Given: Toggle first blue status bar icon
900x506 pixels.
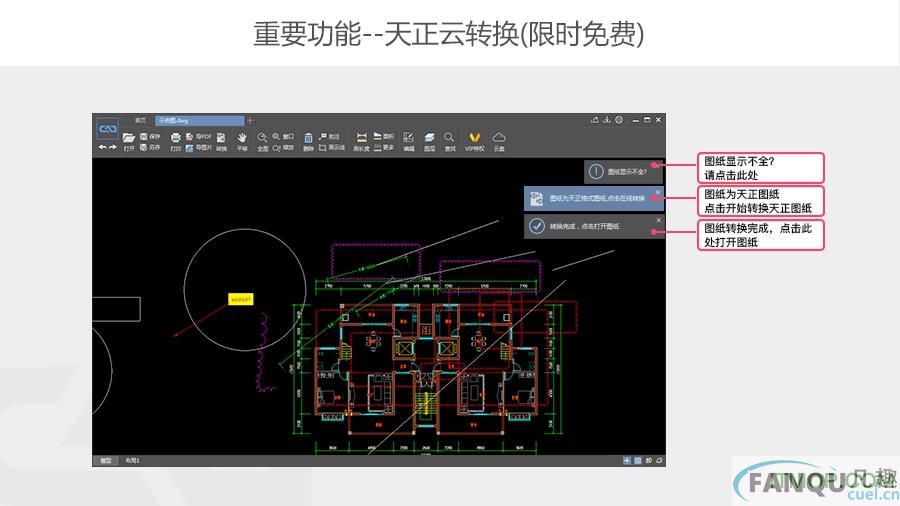Looking at the screenshot, I should point(627,461).
